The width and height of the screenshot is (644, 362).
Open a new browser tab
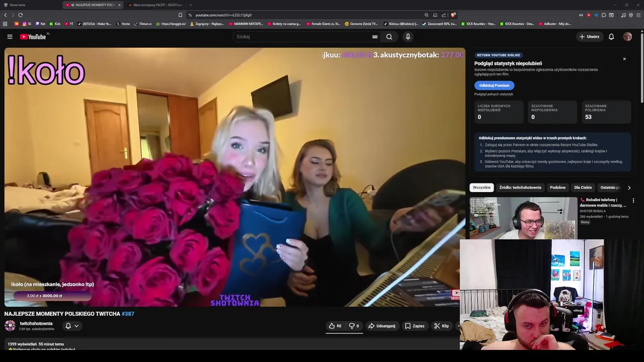pos(191,5)
